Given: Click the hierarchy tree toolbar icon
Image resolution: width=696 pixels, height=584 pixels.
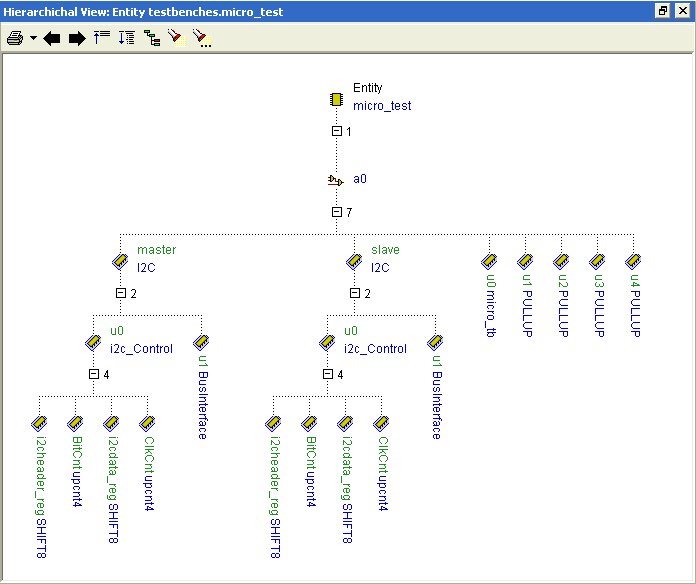Looking at the screenshot, I should 152,38.
